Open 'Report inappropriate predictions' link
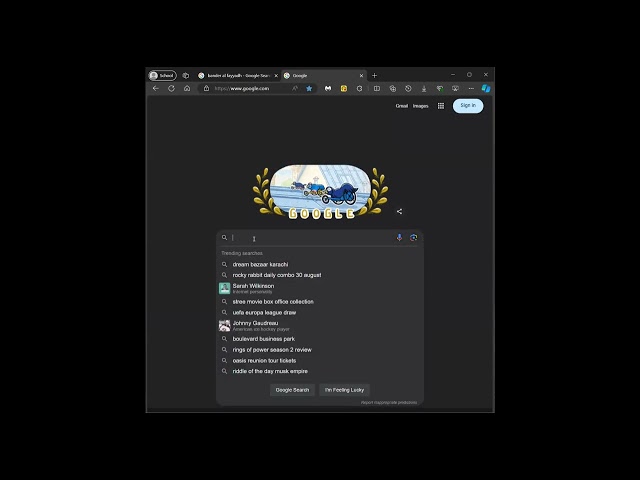 tap(389, 403)
